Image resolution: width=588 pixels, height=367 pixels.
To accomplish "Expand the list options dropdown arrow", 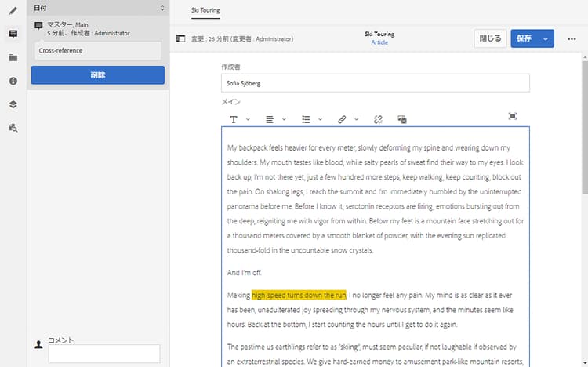I will (320, 119).
